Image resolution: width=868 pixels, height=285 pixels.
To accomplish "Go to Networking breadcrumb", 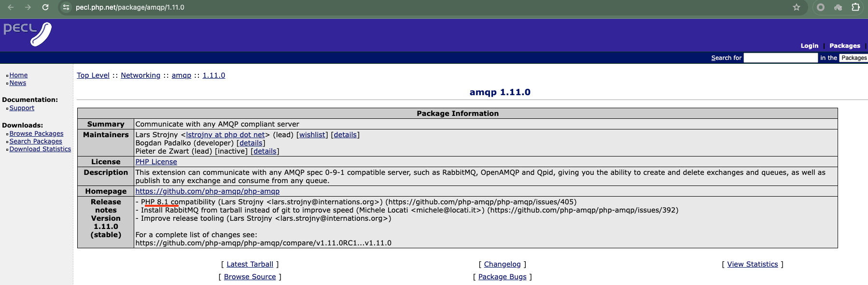I will pos(140,75).
